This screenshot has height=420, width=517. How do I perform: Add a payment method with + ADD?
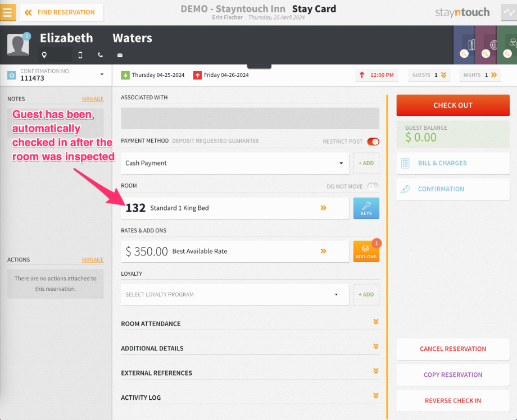click(366, 163)
